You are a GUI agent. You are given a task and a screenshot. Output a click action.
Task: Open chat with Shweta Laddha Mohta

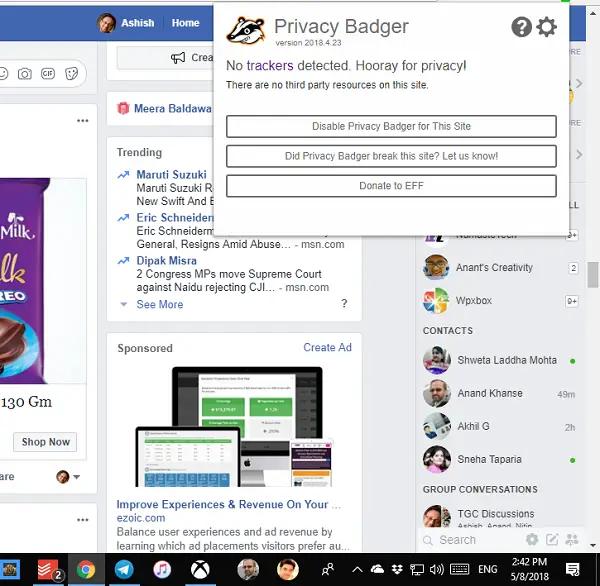click(x=501, y=361)
